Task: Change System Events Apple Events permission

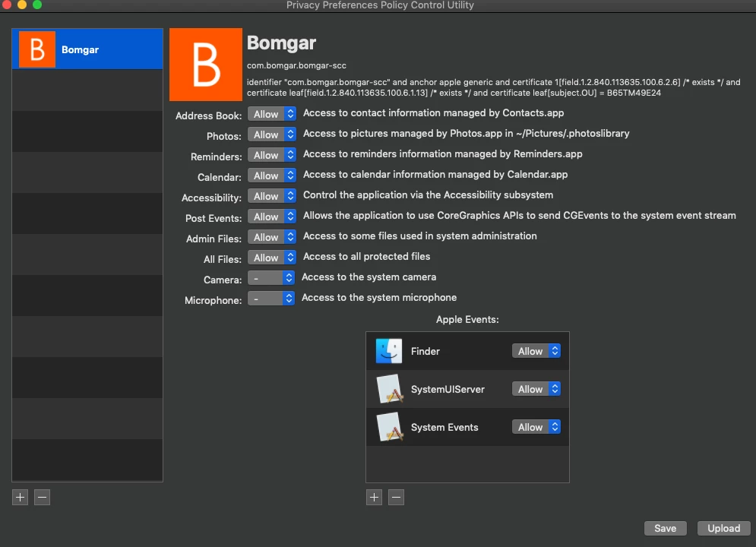Action: click(x=536, y=427)
